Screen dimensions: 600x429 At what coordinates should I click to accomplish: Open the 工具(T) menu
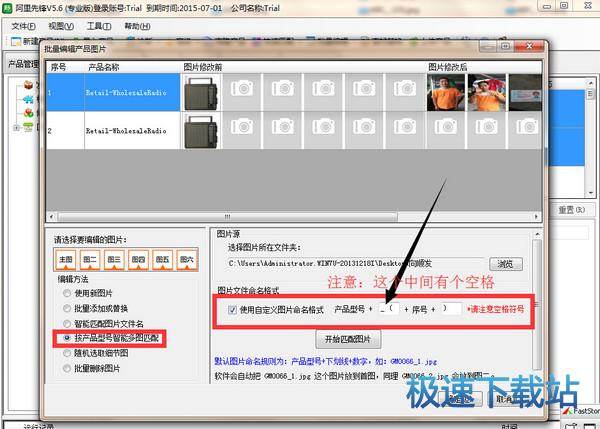[x=99, y=26]
